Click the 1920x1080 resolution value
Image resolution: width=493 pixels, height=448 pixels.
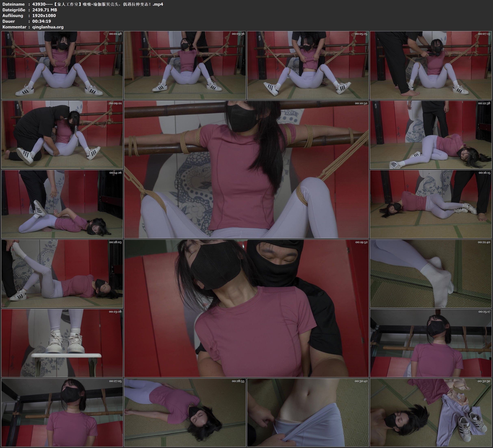pyautogui.click(x=44, y=15)
